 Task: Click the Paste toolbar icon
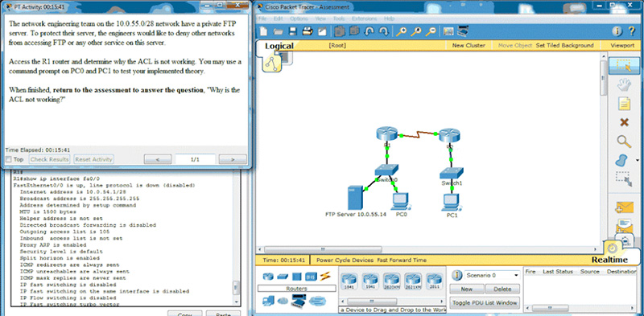tap(354, 31)
